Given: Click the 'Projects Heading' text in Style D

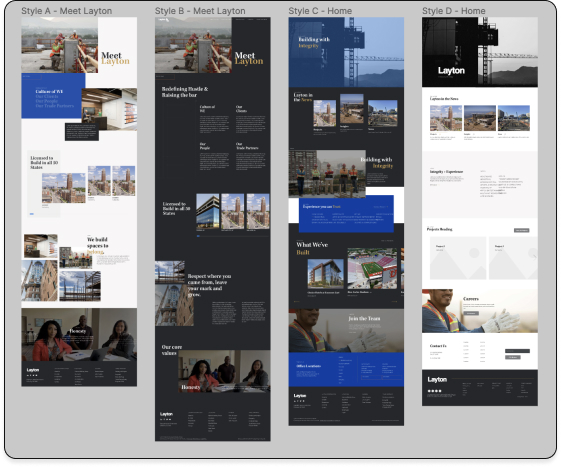Looking at the screenshot, I should pyautogui.click(x=440, y=229).
